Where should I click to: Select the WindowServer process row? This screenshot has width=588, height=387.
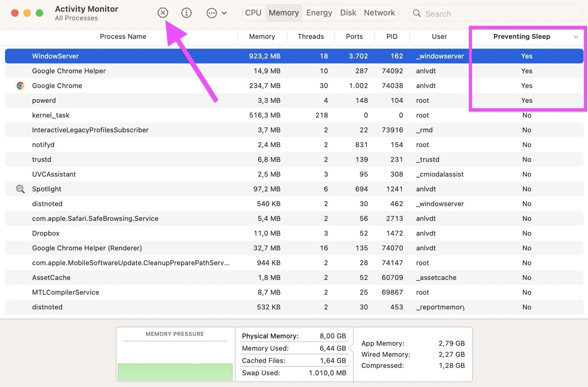(294, 56)
